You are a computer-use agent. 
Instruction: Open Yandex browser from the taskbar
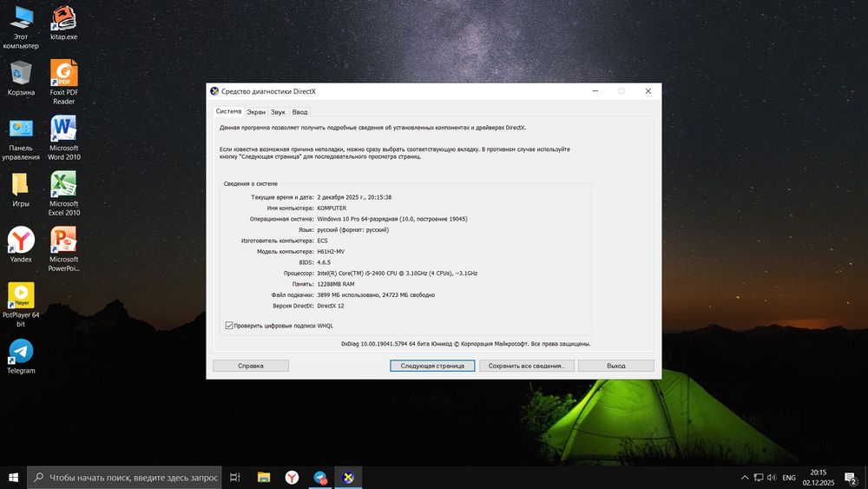tap(292, 478)
